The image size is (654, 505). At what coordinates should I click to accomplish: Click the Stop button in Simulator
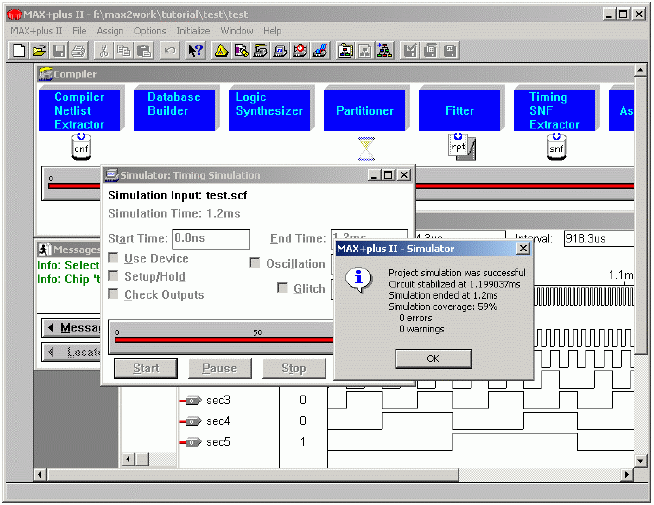[294, 368]
